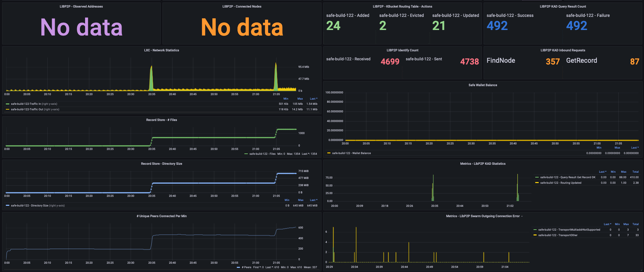Screen dimensions: 644x272
Task: Open the Swarm Outgoing Connection Error panel menu
Action: pyautogui.click(x=522, y=216)
